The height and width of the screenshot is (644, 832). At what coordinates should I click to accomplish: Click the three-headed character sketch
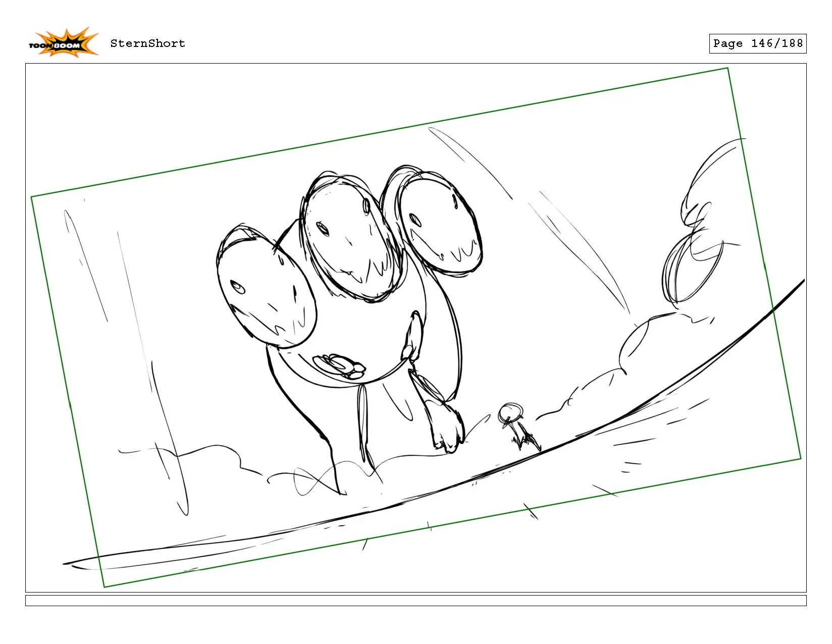click(x=353, y=303)
